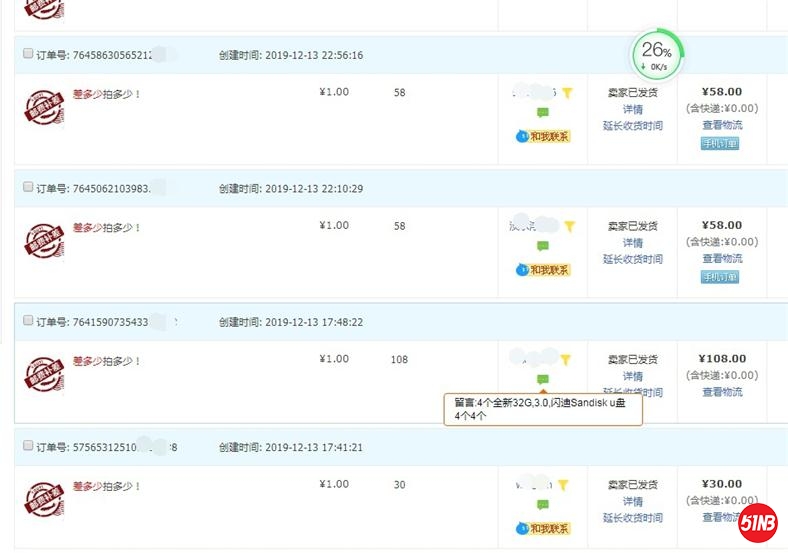Click yellow flag icon for the 17:48:22 order

pos(565,359)
